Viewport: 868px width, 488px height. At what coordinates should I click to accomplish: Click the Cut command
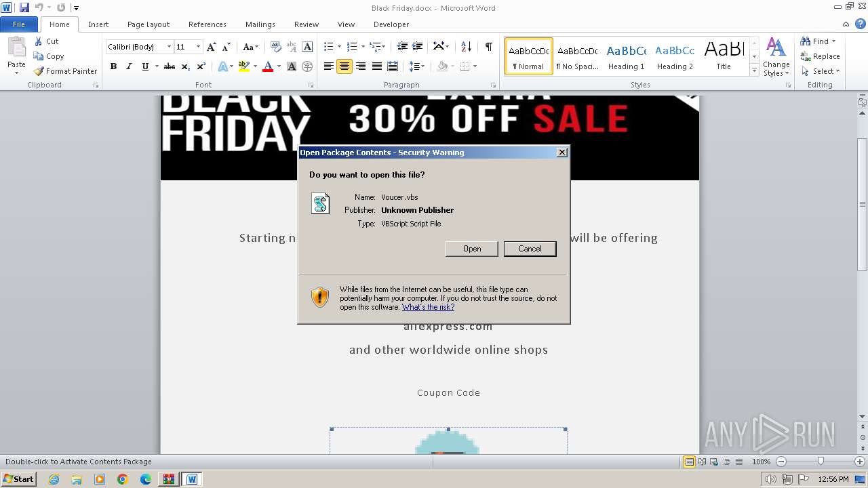[x=47, y=41]
